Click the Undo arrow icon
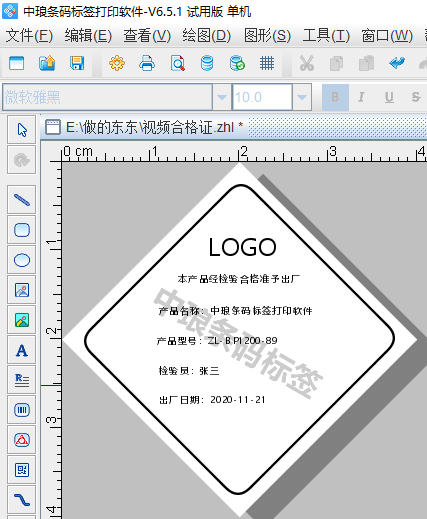Viewport: 427px width, 519px height. pos(397,63)
